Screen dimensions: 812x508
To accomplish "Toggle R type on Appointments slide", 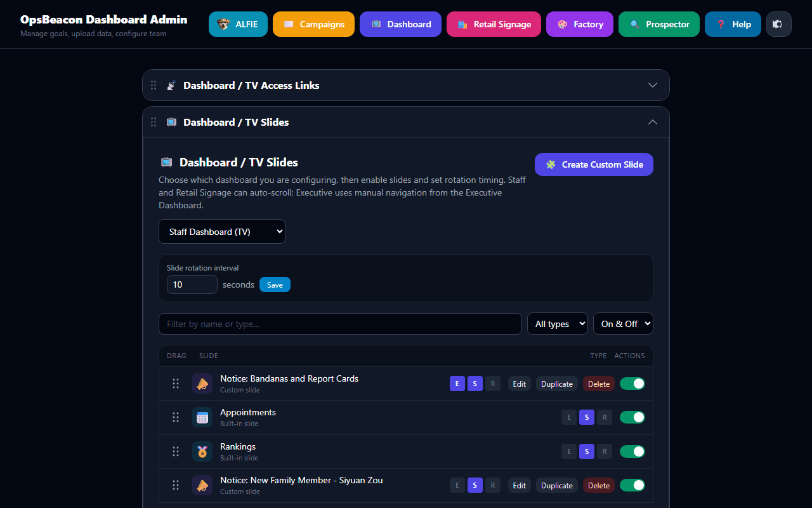I will (605, 417).
